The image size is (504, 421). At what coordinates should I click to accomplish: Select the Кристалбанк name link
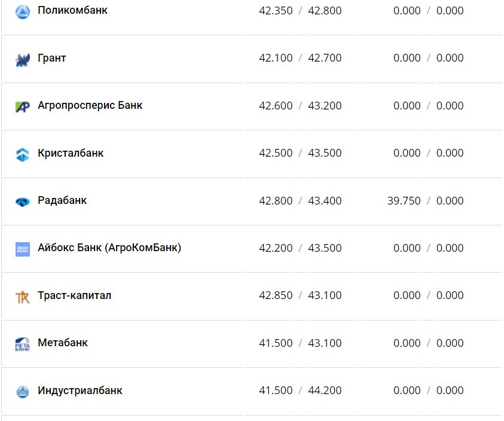click(x=71, y=153)
